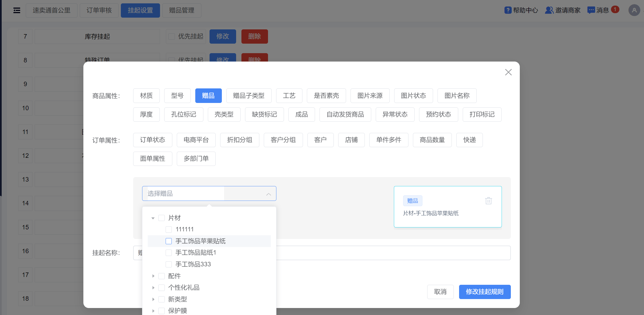Switch to the 订单审核 tab
This screenshot has height=315, width=644.
(99, 11)
